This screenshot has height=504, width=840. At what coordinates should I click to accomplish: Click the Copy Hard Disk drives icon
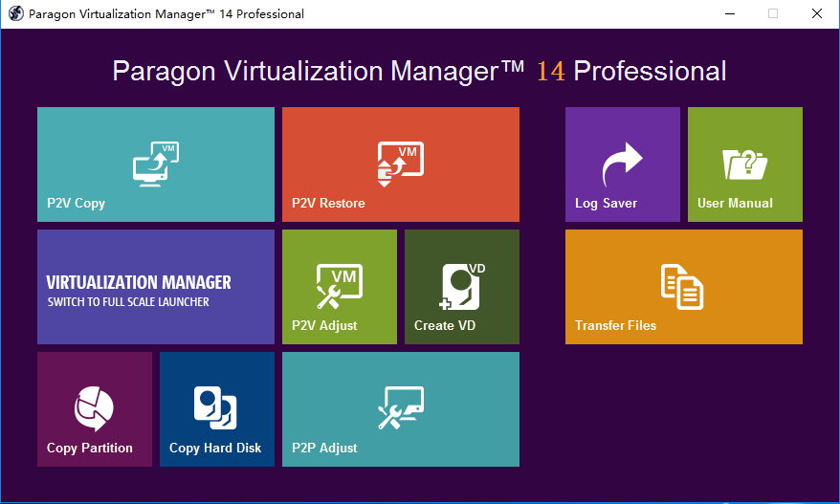pyautogui.click(x=215, y=408)
